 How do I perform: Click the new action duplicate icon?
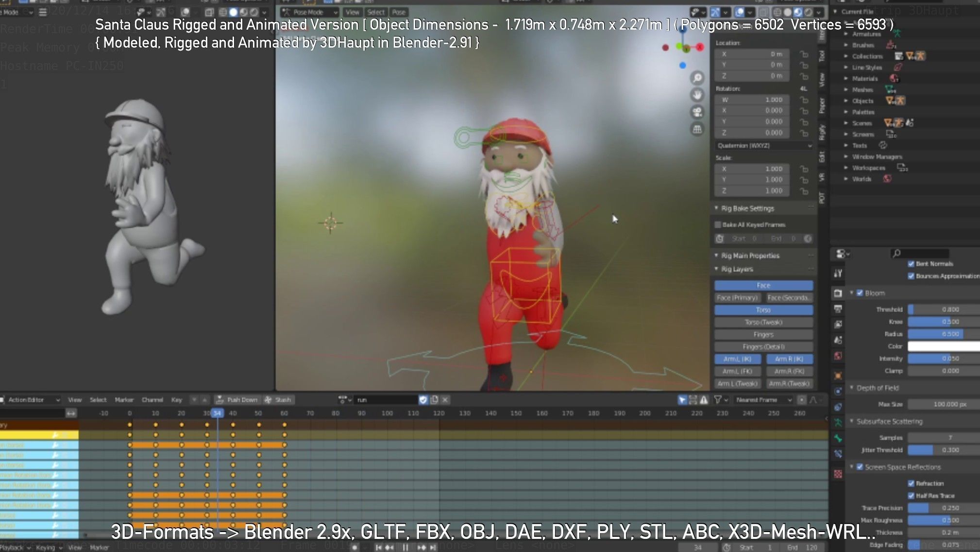point(434,399)
